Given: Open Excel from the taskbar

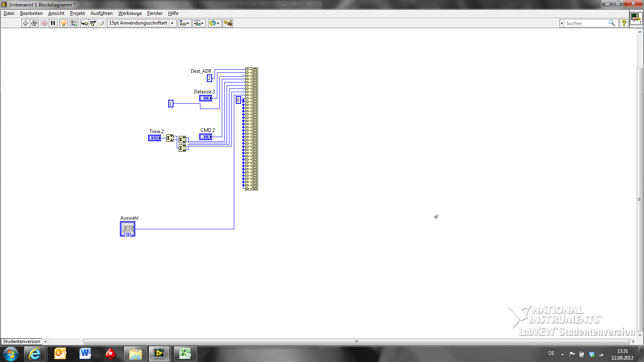Looking at the screenshot, I should (185, 354).
